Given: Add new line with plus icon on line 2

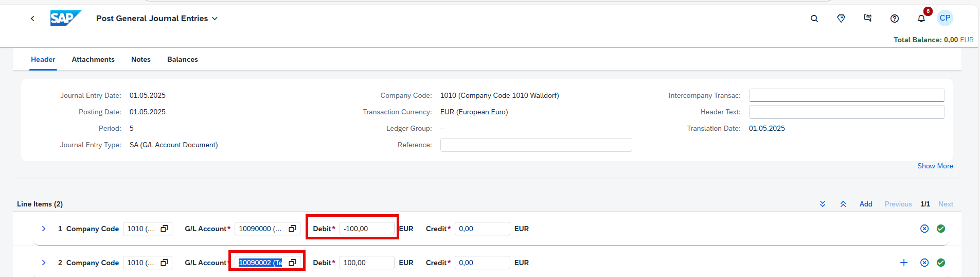Looking at the screenshot, I should pos(904,263).
